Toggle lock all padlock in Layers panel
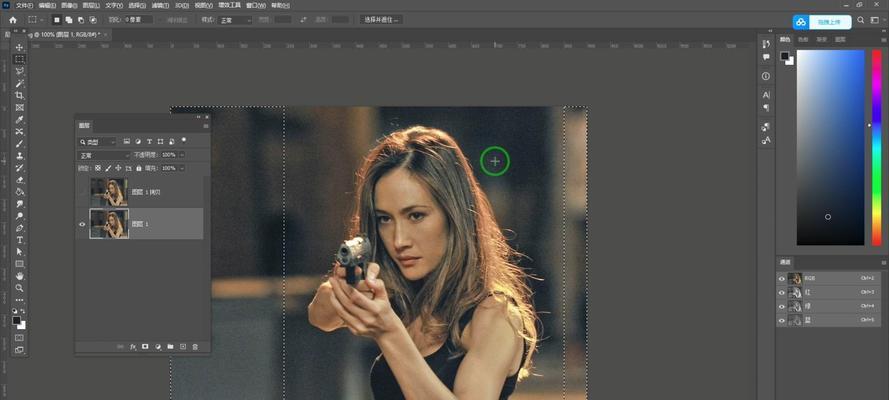The image size is (889, 400). point(139,168)
